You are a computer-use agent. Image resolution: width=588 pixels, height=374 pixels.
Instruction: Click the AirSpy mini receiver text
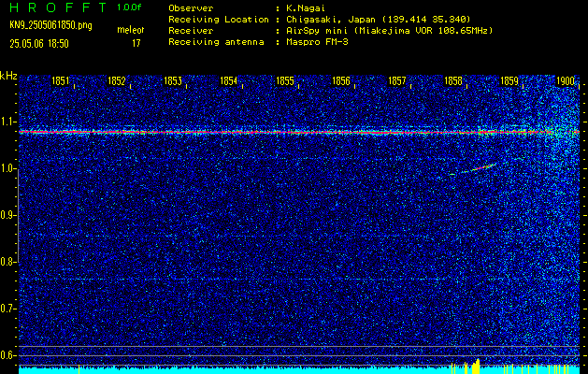click(389, 31)
